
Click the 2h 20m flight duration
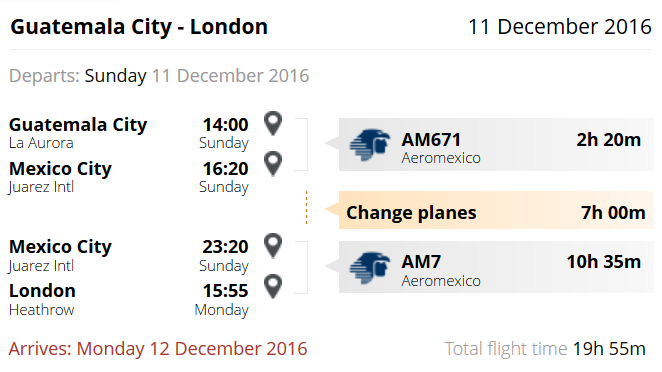[608, 140]
